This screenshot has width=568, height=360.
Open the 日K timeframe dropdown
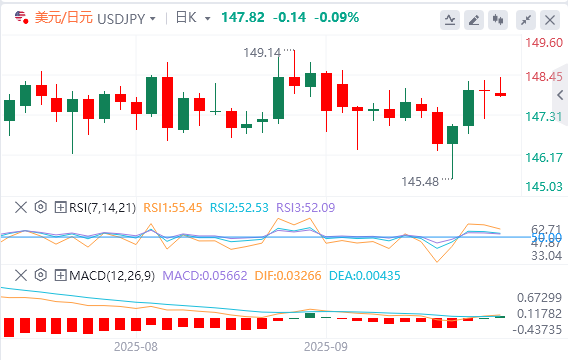(x=193, y=18)
